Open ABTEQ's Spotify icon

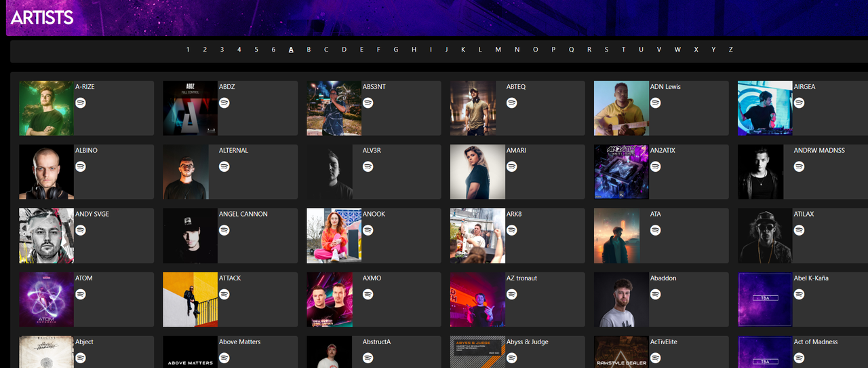512,103
